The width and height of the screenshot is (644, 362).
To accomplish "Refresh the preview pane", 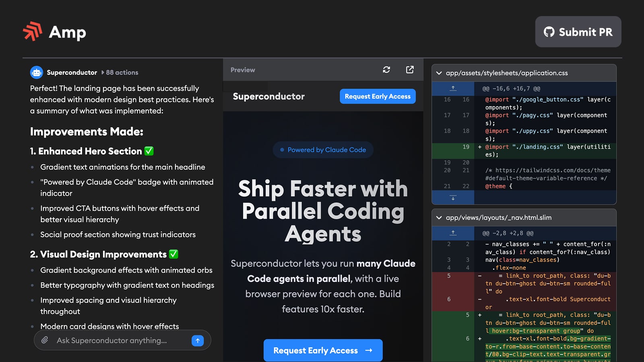I will (x=386, y=70).
